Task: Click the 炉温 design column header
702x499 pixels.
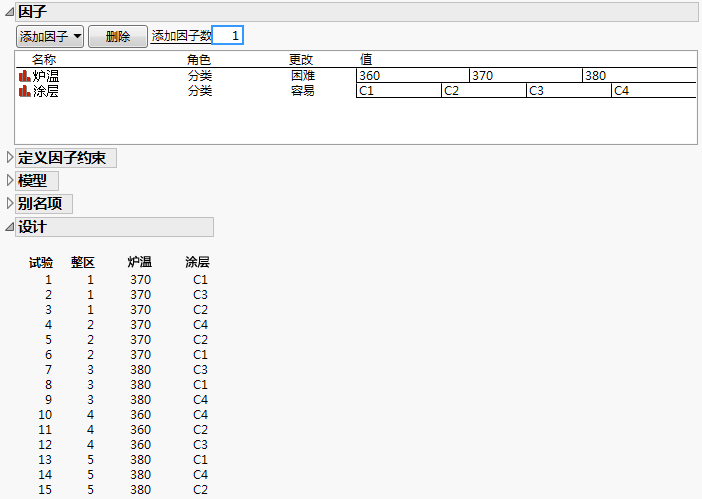Action: coord(140,262)
